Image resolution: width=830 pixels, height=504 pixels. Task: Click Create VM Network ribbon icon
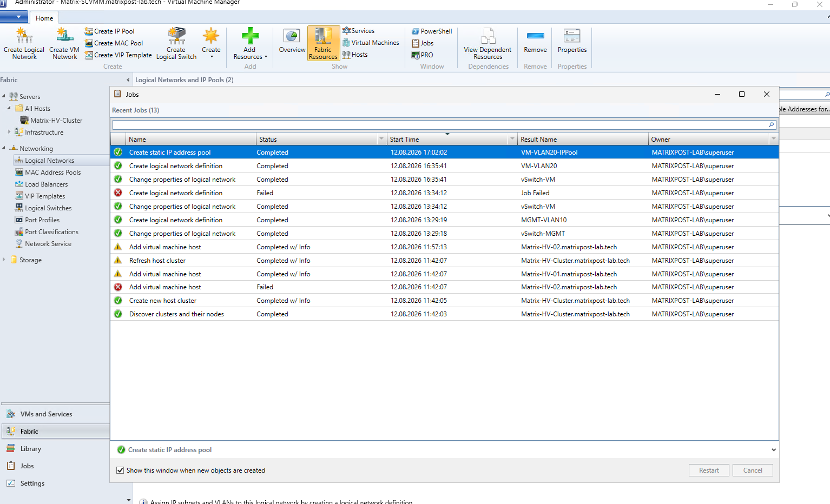[x=64, y=43]
